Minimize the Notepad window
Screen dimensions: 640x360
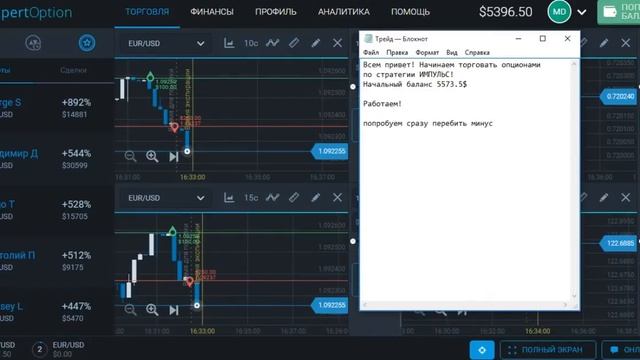[x=518, y=39]
